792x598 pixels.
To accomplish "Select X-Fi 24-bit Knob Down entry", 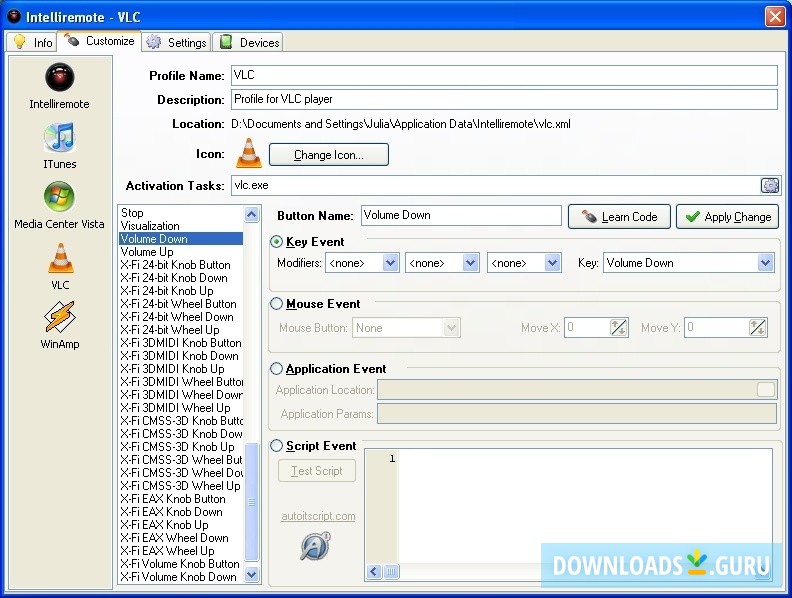I will (x=181, y=278).
